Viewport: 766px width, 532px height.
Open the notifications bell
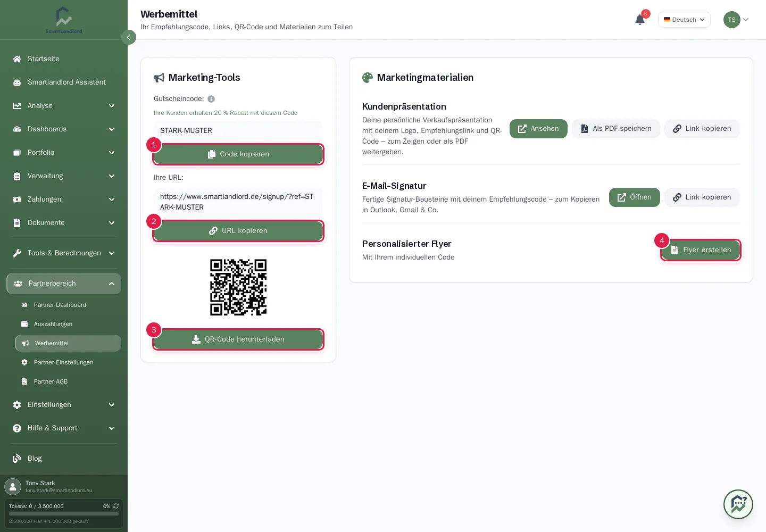[x=640, y=20]
